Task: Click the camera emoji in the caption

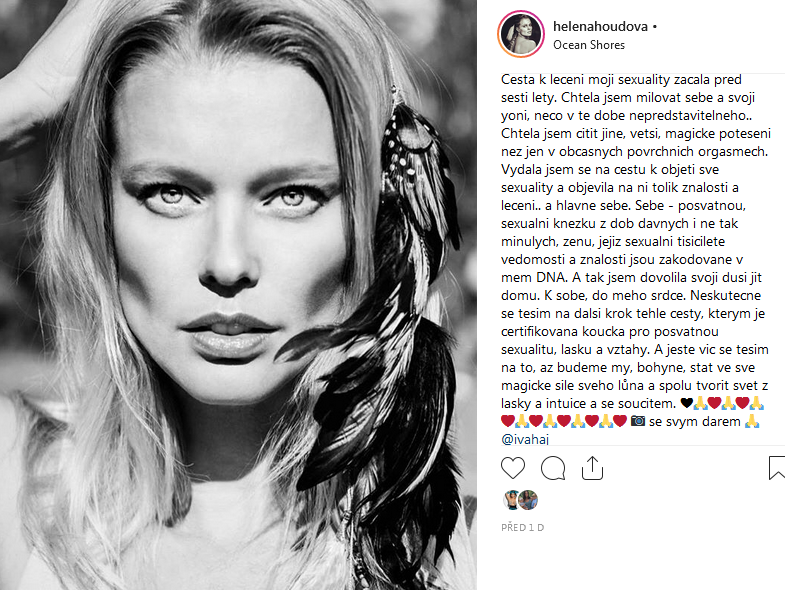Action: (x=638, y=421)
